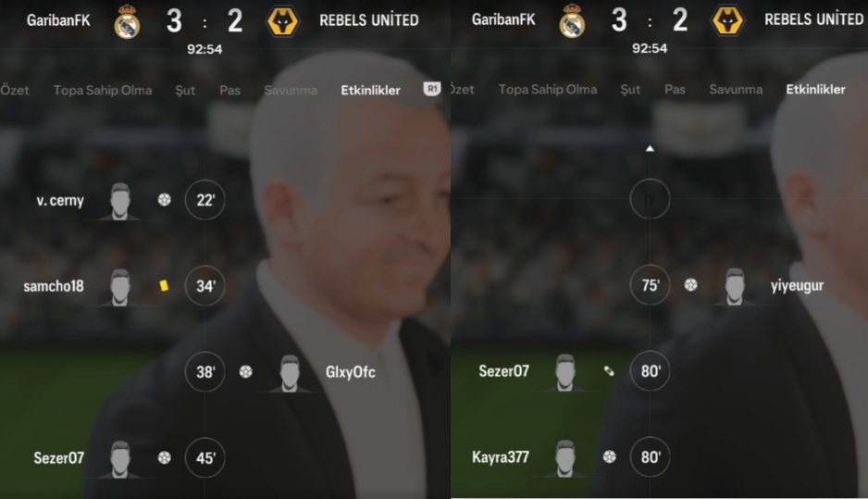Open the Topa Sahip Olma tab on left
868x499 pixels.
click(103, 90)
